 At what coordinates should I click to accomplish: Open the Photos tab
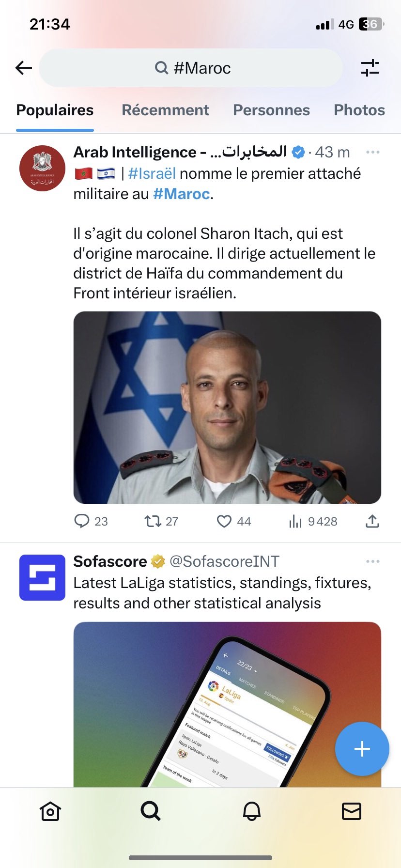click(359, 110)
